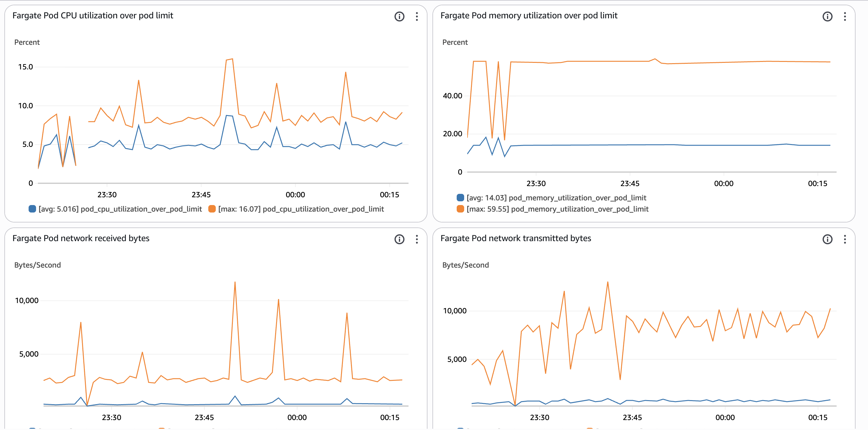Open memory utilization widget actions menu
Image resolution: width=868 pixels, height=430 pixels.
845,16
